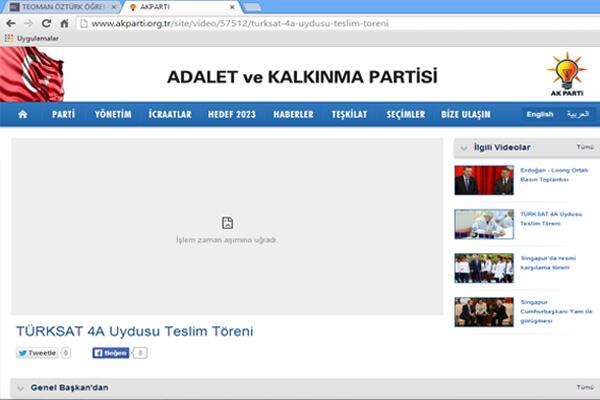The width and height of the screenshot is (600, 400).
Task: Open Singapur'da resmi karşılama töreni link
Action: [x=548, y=263]
